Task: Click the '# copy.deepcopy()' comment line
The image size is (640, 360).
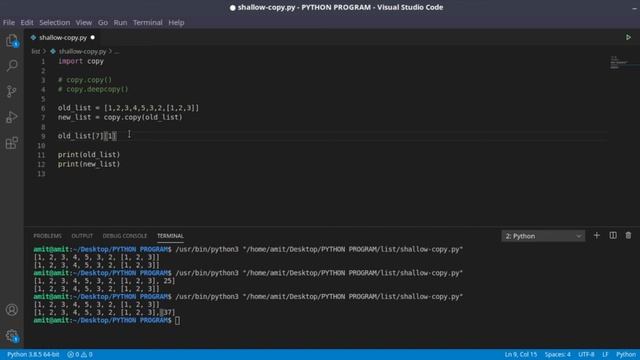Action: [93, 89]
